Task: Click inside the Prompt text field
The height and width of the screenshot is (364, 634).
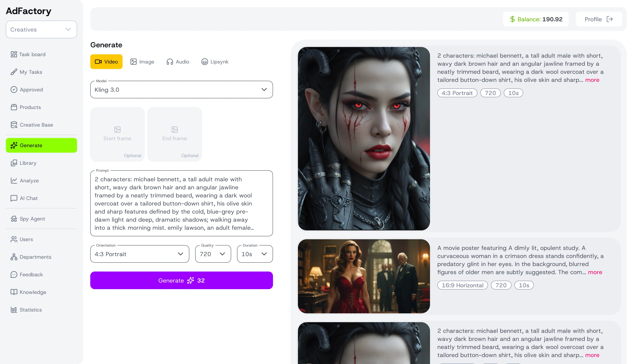Action: click(181, 203)
